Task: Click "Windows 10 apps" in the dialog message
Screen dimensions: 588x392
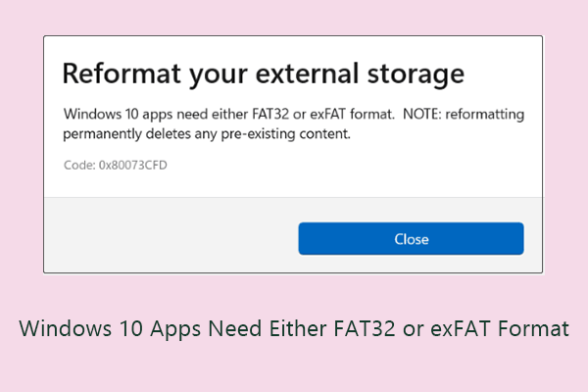Action: click(x=116, y=114)
